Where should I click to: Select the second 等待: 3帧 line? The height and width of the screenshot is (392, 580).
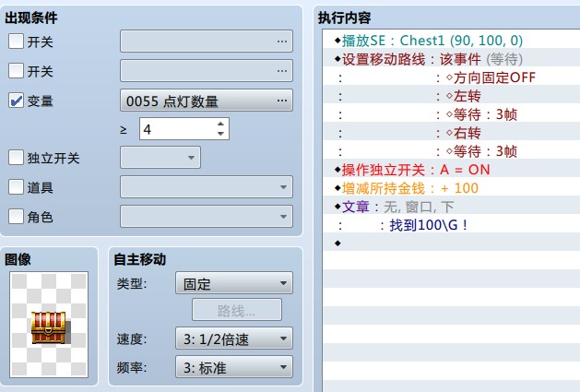[x=451, y=151]
